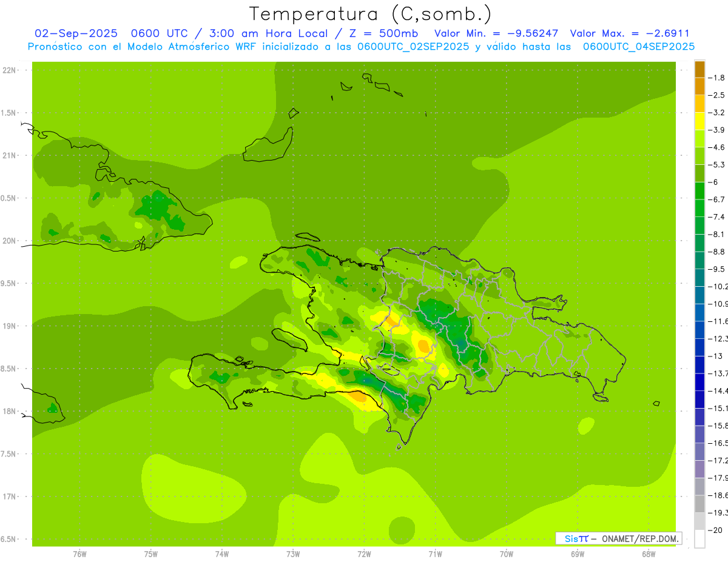The image size is (728, 562).
Task: Pick the orange swatch between -1.8 and -2.5
Action: tap(699, 87)
